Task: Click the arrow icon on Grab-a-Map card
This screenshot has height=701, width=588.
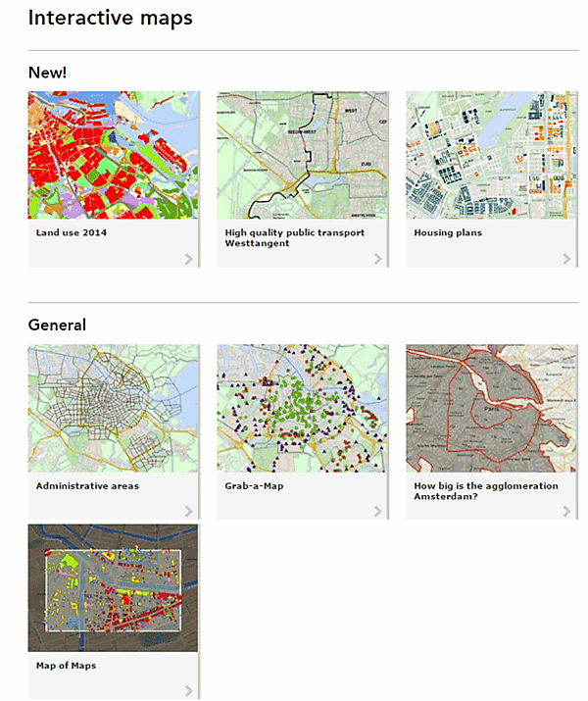Action: [377, 511]
